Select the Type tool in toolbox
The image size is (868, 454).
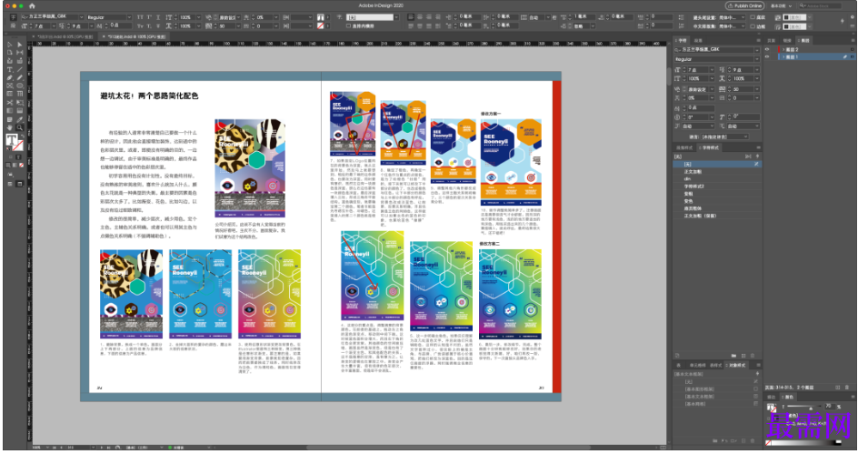click(x=9, y=69)
